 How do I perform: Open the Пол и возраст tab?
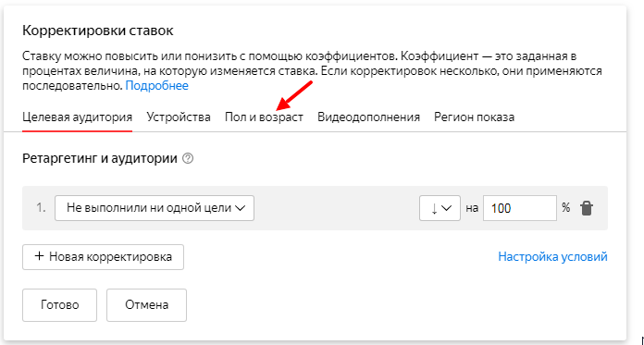(x=264, y=117)
